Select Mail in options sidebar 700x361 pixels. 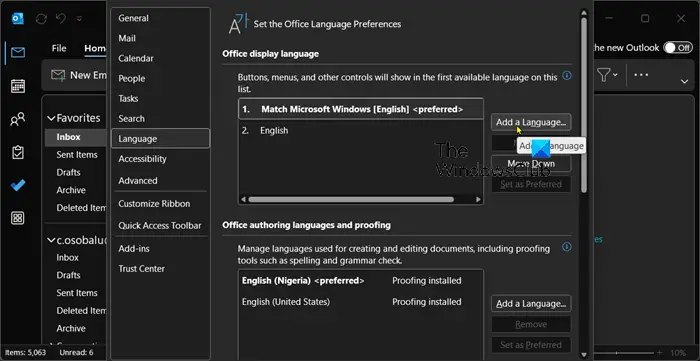click(160, 38)
